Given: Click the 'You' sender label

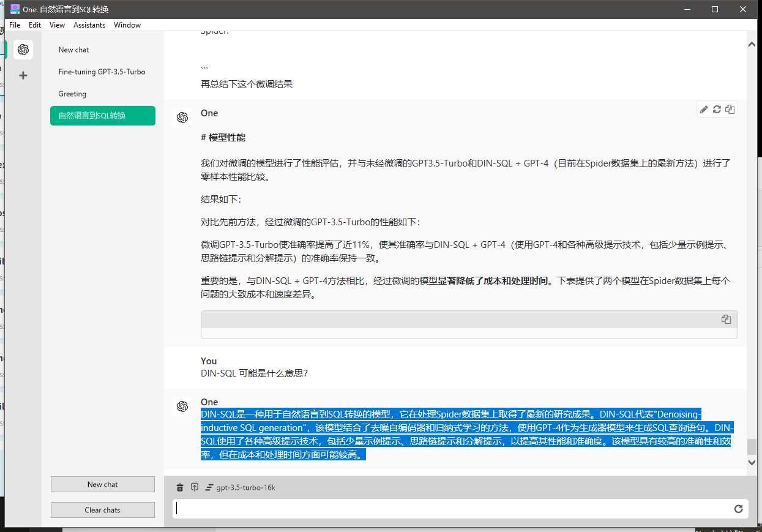Looking at the screenshot, I should [209, 361].
